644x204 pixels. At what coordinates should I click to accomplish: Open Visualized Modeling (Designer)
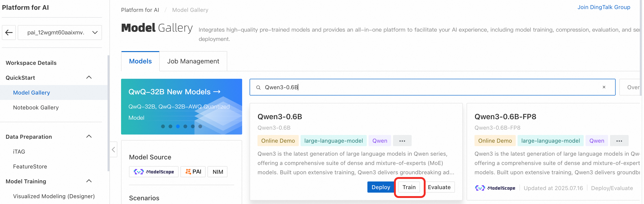[x=54, y=196]
